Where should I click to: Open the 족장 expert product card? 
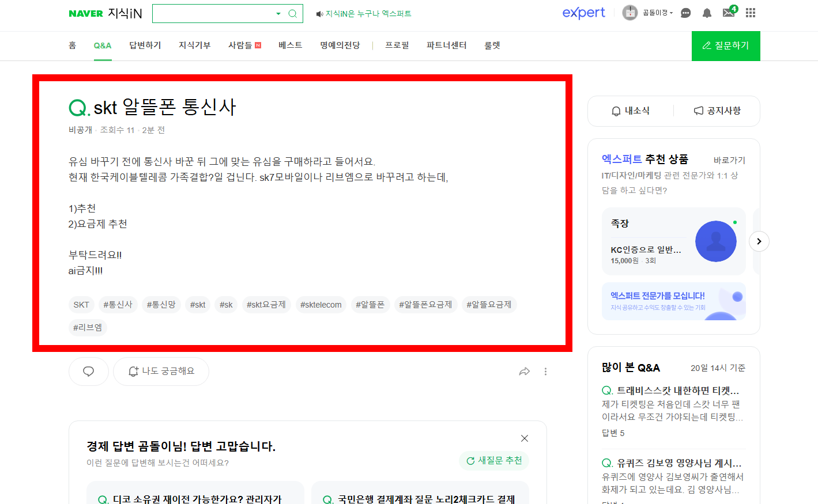pyautogui.click(x=673, y=241)
